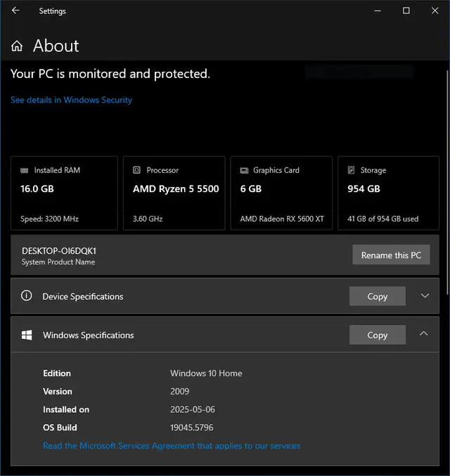Click the OS Build label
The width and height of the screenshot is (450, 476).
coord(60,427)
